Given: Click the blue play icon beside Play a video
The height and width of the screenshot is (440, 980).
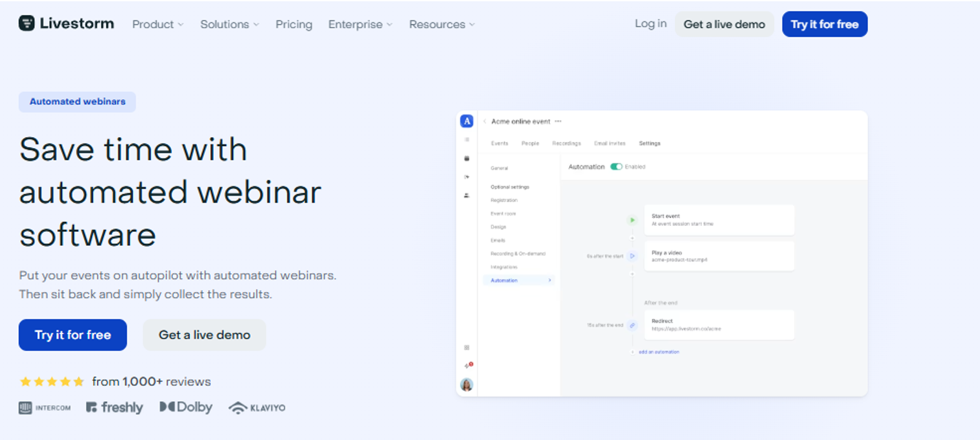Looking at the screenshot, I should tap(632, 256).
